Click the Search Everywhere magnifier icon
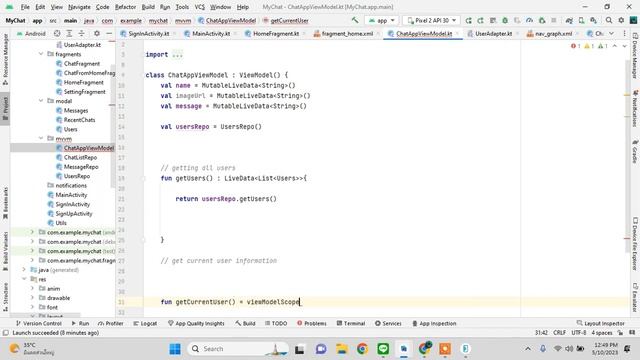 (x=609, y=20)
